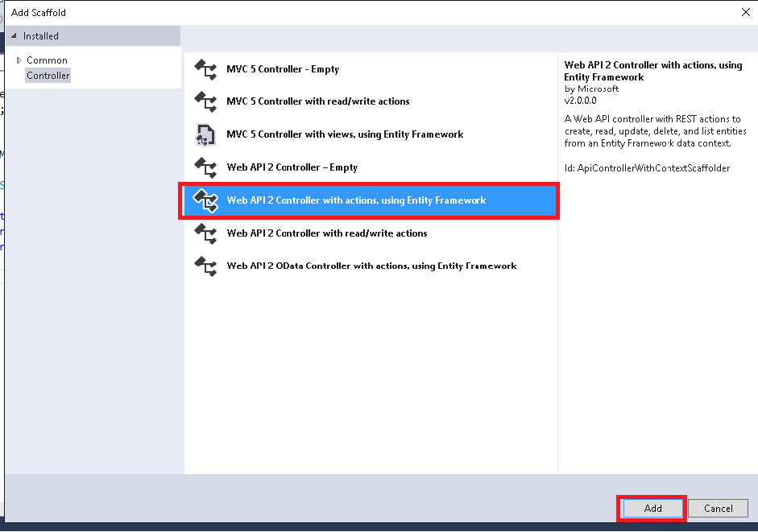The image size is (758, 532).
Task: Click Web API 2 read/write actions controller icon
Action: click(205, 233)
